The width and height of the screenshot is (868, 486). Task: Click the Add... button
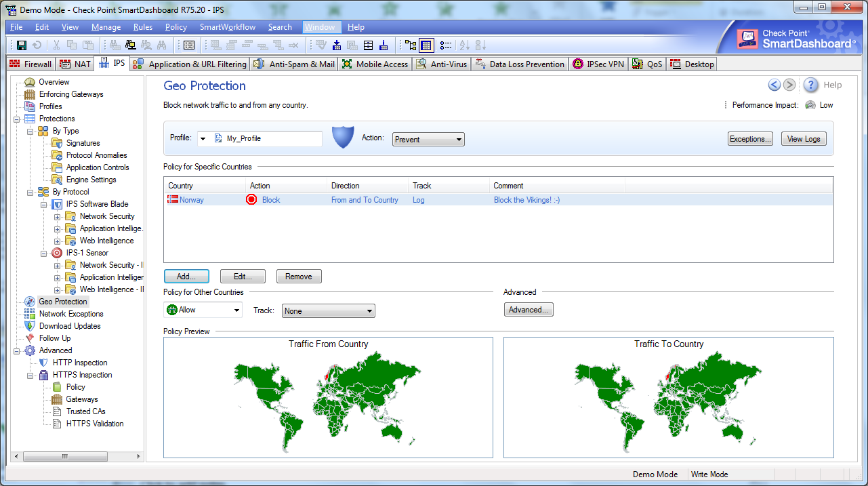pyautogui.click(x=186, y=276)
